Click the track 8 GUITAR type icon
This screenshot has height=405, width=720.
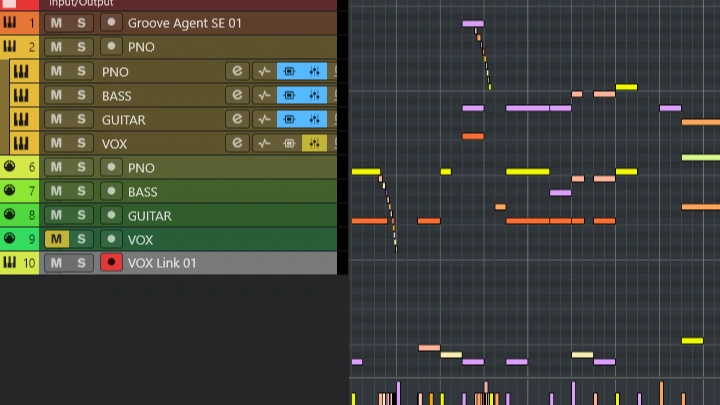pyautogui.click(x=10, y=214)
